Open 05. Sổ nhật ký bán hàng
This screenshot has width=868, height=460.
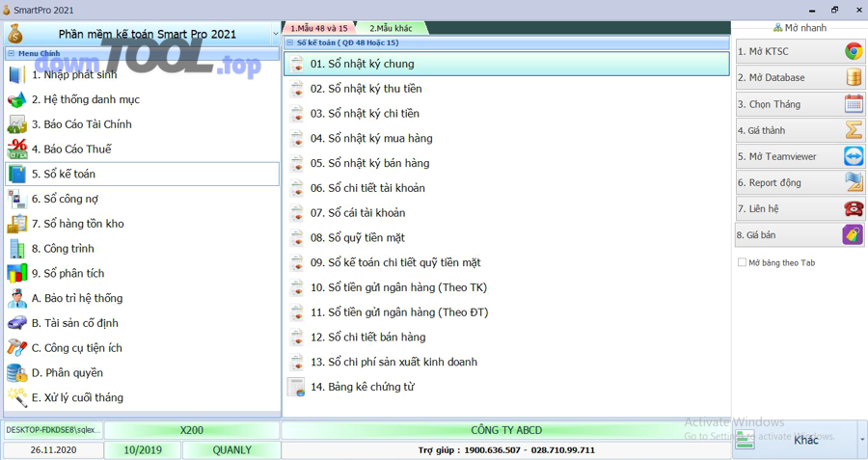[x=506, y=163]
